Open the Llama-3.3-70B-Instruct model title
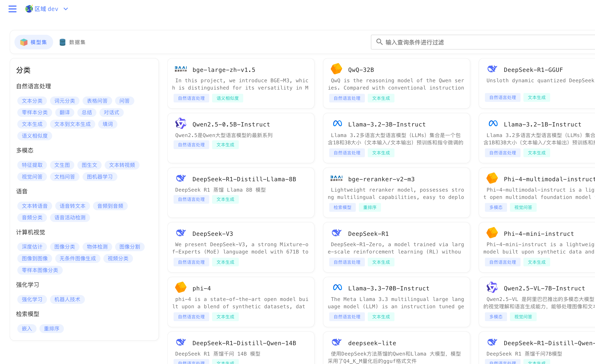The width and height of the screenshot is (595, 364). click(x=389, y=288)
